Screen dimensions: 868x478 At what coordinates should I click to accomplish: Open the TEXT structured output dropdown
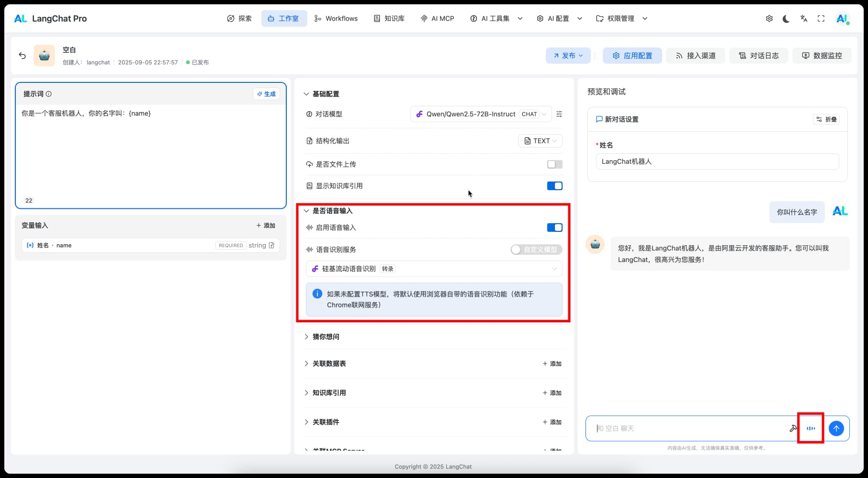[540, 141]
